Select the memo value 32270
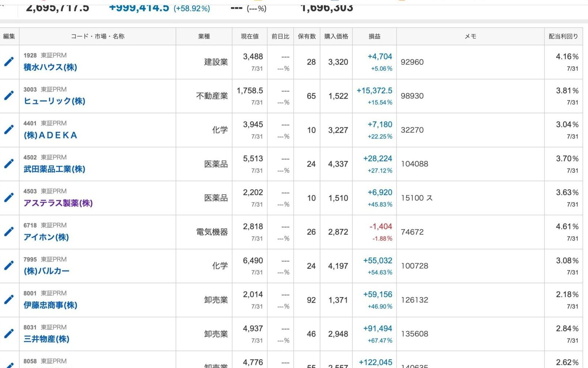 pyautogui.click(x=412, y=130)
